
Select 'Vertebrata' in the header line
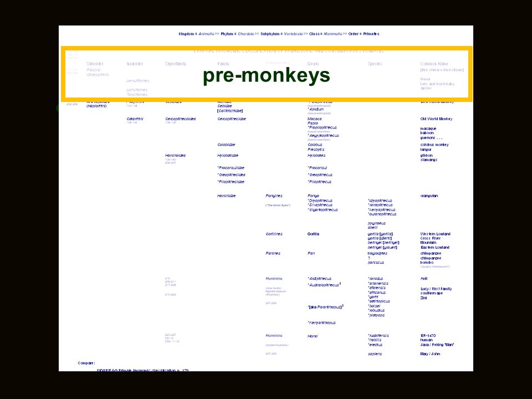click(x=293, y=34)
